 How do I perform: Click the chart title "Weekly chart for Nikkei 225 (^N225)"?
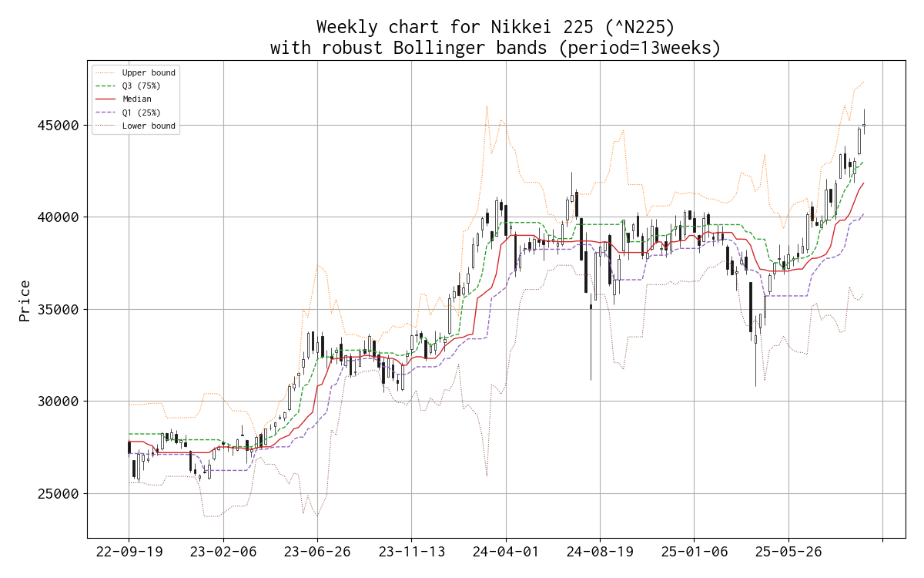point(496,28)
